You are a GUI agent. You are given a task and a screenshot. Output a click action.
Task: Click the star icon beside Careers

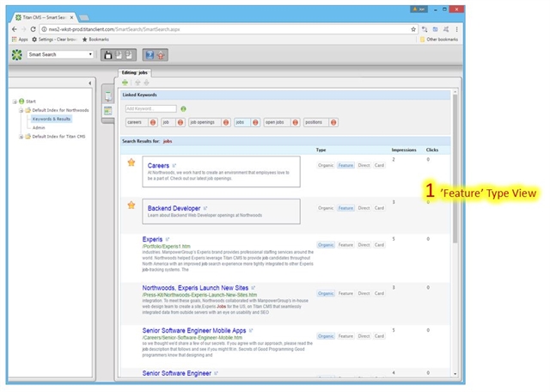coord(131,162)
